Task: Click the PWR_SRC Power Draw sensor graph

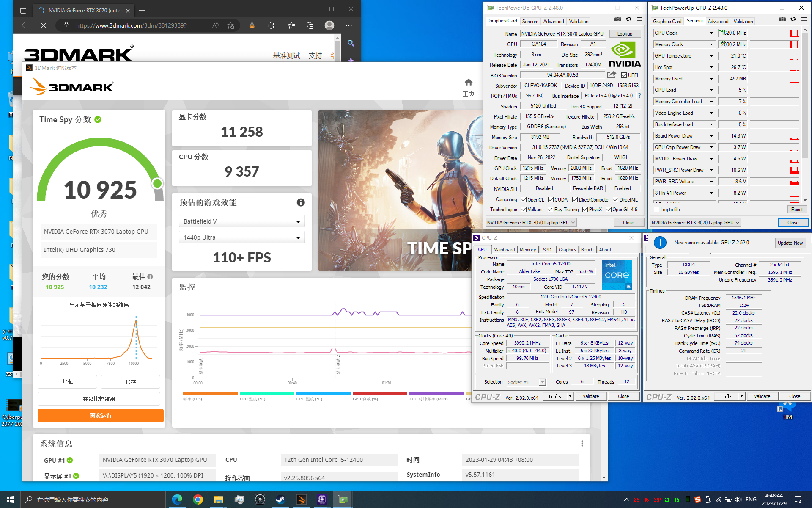Action: point(774,170)
